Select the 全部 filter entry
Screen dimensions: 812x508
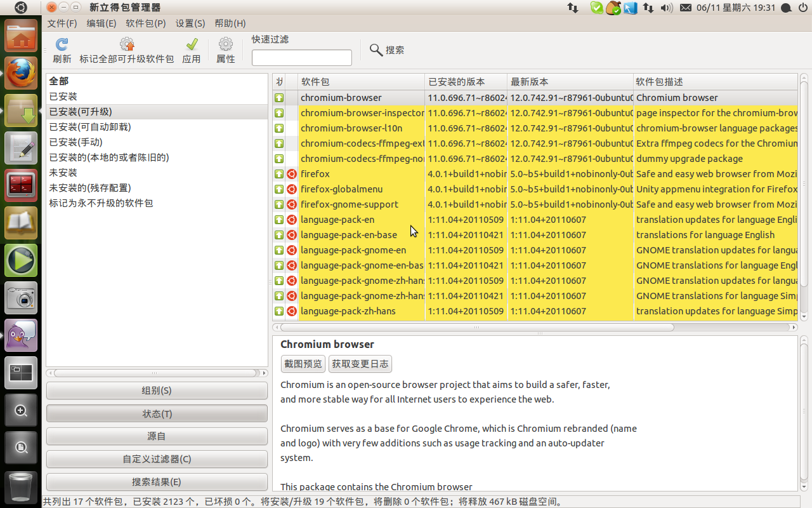(x=157, y=81)
